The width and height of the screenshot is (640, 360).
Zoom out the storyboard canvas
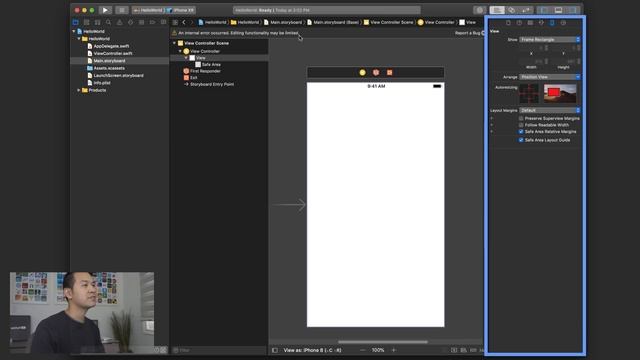tap(362, 350)
